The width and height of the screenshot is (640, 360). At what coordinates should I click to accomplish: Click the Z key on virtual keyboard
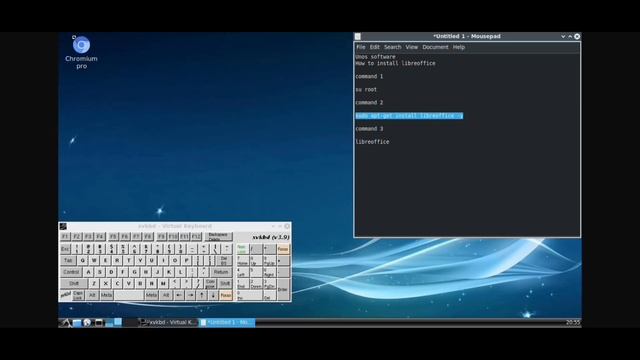(94, 283)
